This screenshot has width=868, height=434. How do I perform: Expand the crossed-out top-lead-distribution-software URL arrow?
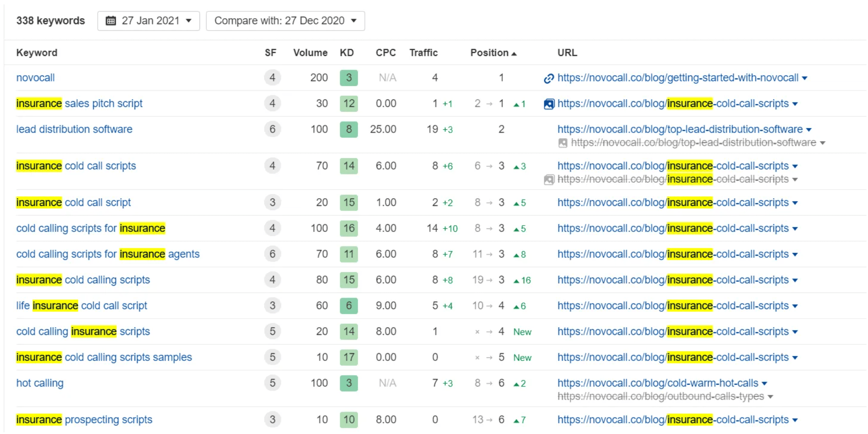822,143
